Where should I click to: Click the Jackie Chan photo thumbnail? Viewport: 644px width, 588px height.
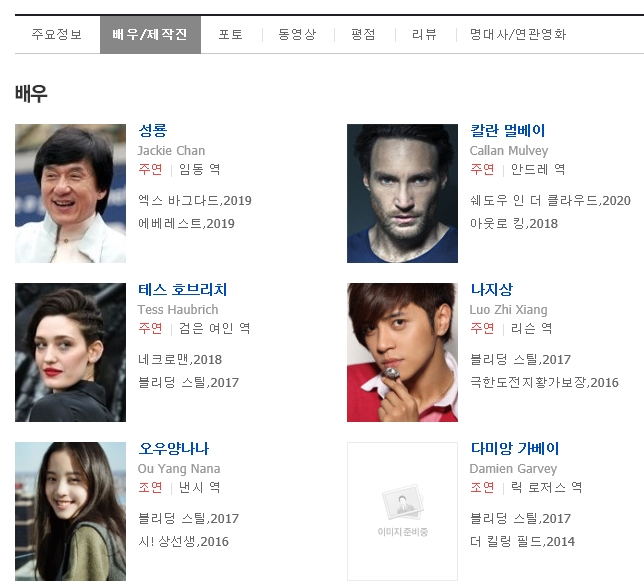(x=71, y=193)
